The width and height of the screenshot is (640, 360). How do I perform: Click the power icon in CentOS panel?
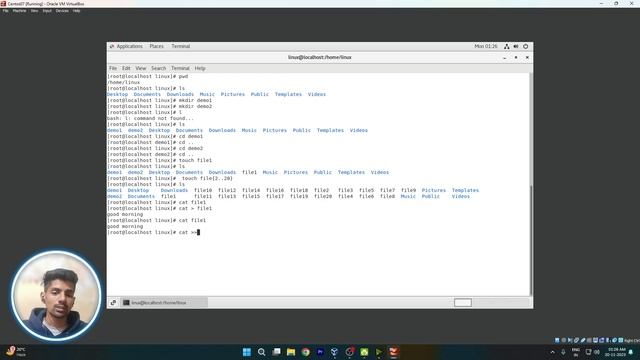526,47
